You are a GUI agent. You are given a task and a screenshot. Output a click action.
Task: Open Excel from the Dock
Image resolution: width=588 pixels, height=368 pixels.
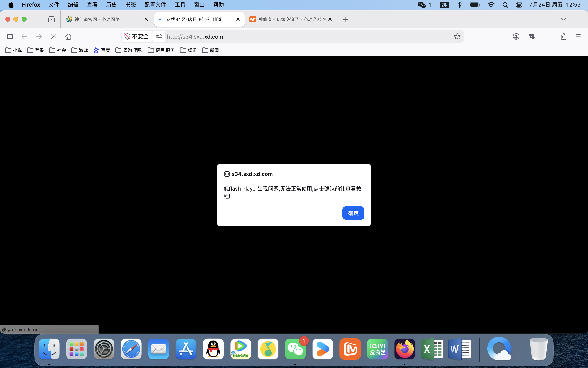[432, 349]
